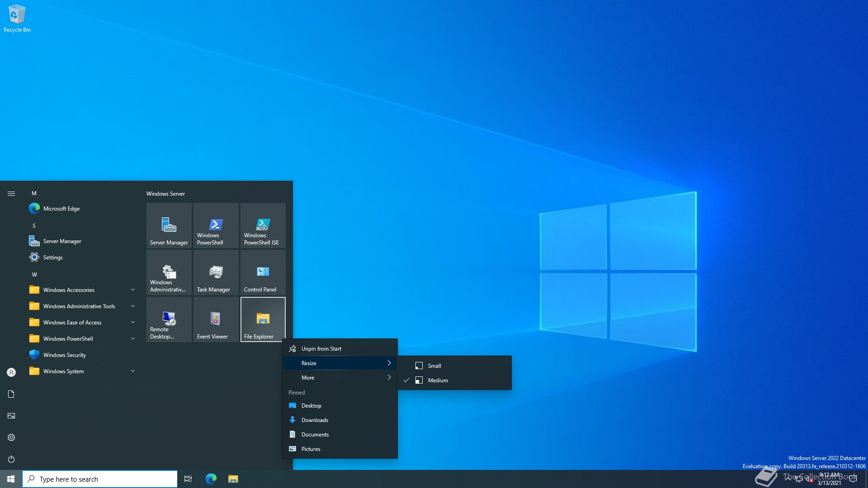This screenshot has height=488, width=868.
Task: Launch the Event Viewer tile
Action: click(216, 319)
